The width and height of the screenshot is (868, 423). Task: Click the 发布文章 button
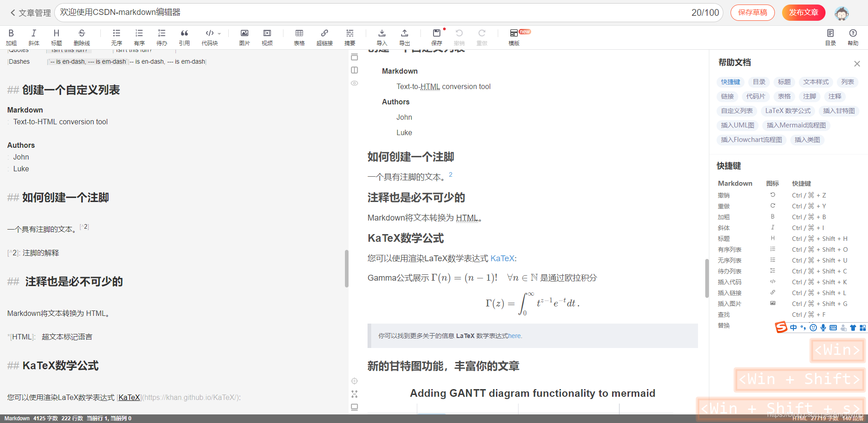tap(804, 13)
